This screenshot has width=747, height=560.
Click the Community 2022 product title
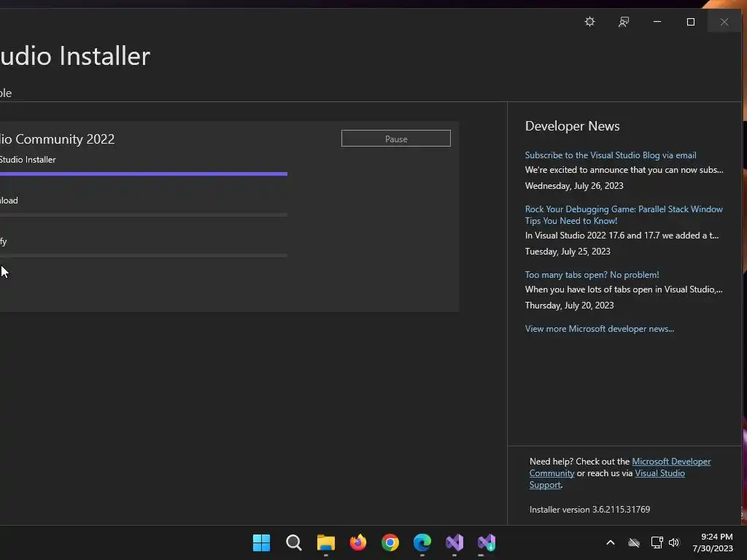coord(57,139)
